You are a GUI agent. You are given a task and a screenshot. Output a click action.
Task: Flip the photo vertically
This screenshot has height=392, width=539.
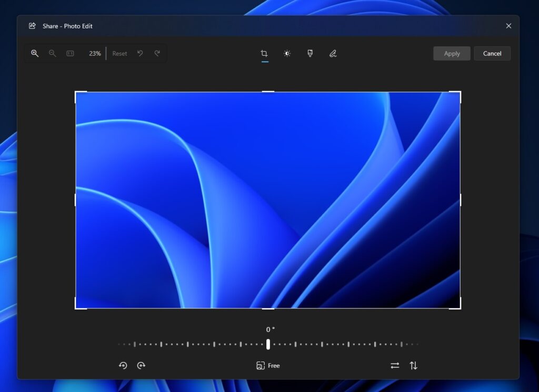coord(414,365)
